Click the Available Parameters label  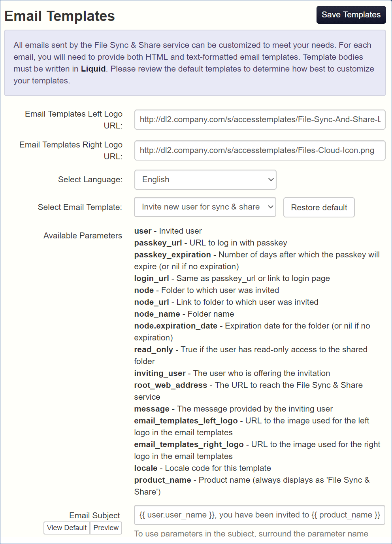tap(83, 235)
